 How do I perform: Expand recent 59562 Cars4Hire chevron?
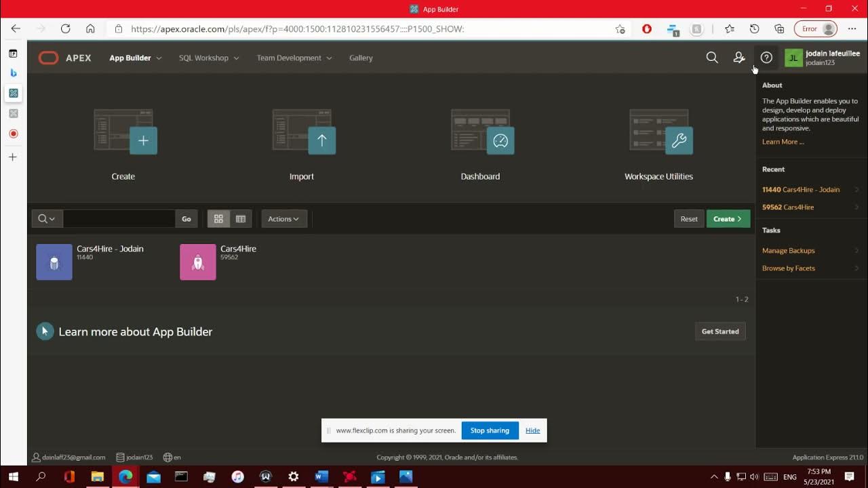(856, 207)
